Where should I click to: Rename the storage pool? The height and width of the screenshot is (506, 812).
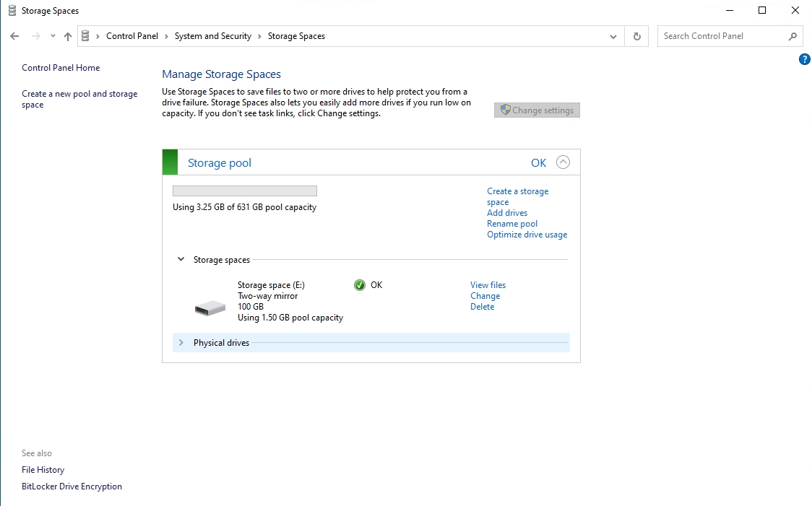[512, 224]
